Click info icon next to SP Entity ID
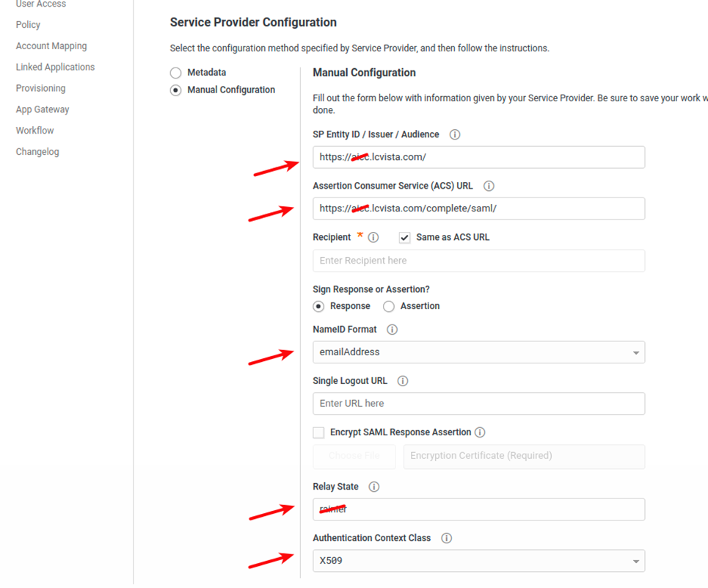Image resolution: width=708 pixels, height=588 pixels. pos(455,135)
